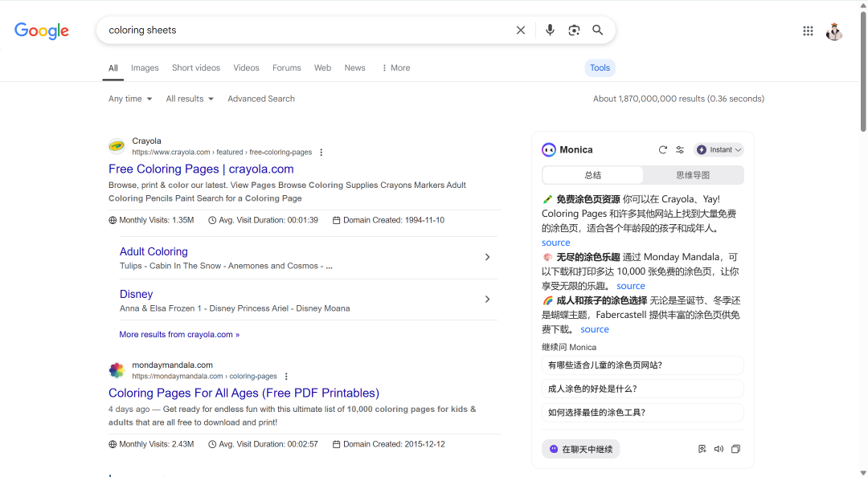
Task: Read Monica summary aloud with speaker icon
Action: (x=719, y=449)
